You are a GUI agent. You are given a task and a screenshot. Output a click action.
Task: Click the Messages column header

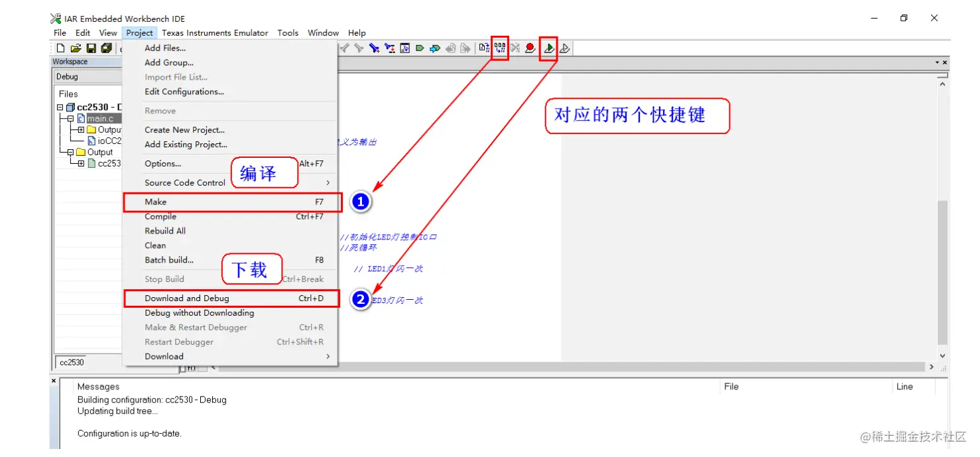tap(99, 387)
